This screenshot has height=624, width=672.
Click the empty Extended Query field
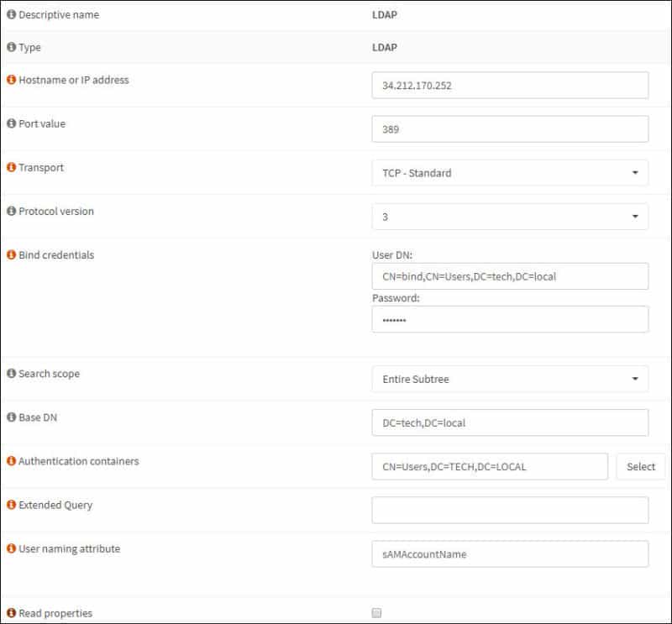[510, 510]
